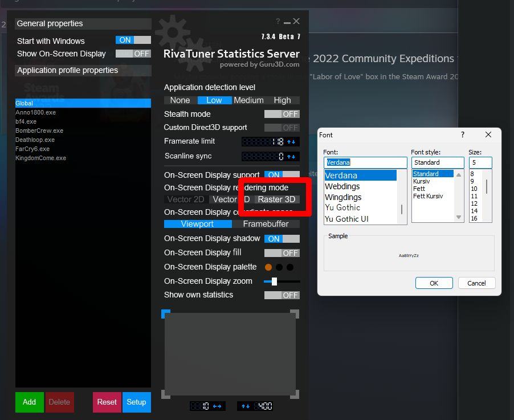Toggle Show own statistics switch
The height and width of the screenshot is (420, 514).
(x=282, y=295)
